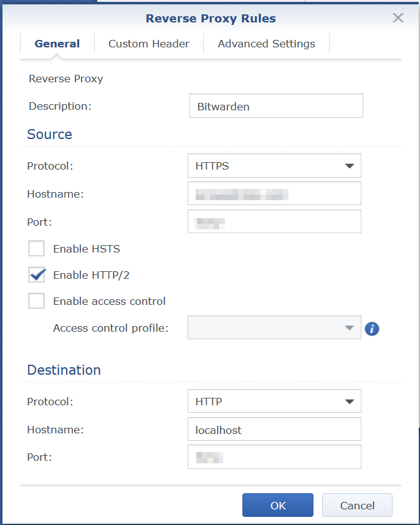Switch to the Custom Header tab
The height and width of the screenshot is (525, 420).
click(x=149, y=44)
